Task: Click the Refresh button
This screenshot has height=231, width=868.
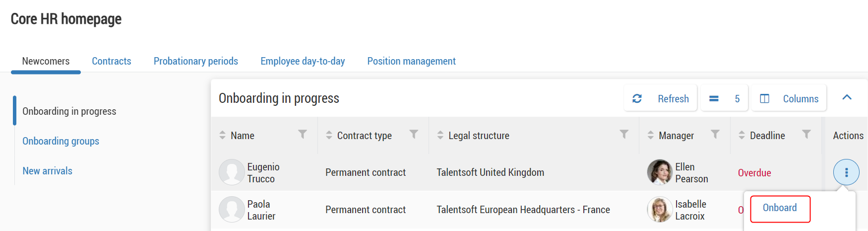Action: tap(661, 98)
